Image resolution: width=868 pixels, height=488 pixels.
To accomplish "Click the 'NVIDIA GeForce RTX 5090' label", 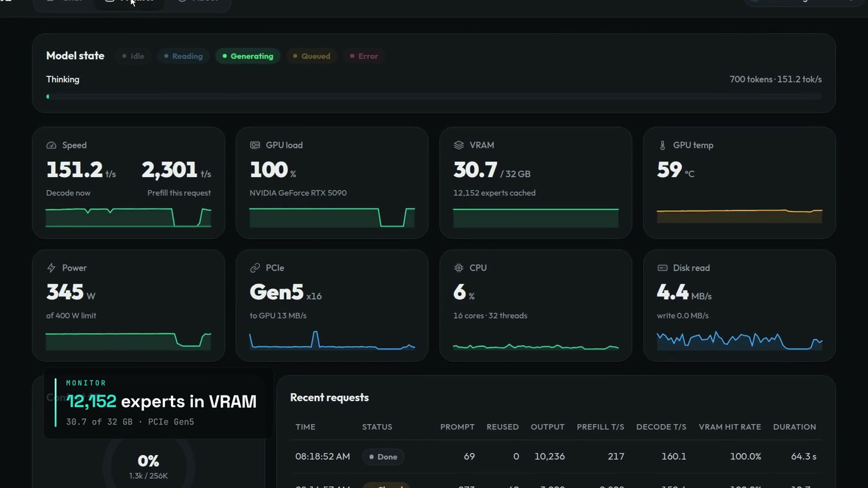I will tap(298, 193).
